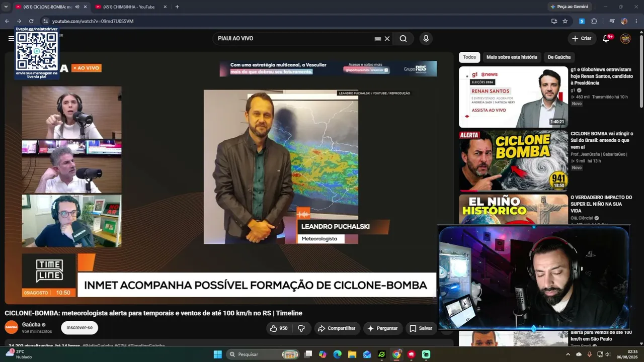Open the CICLONE BOMBA recommended video thumbnail
The width and height of the screenshot is (644, 362).
point(513,161)
